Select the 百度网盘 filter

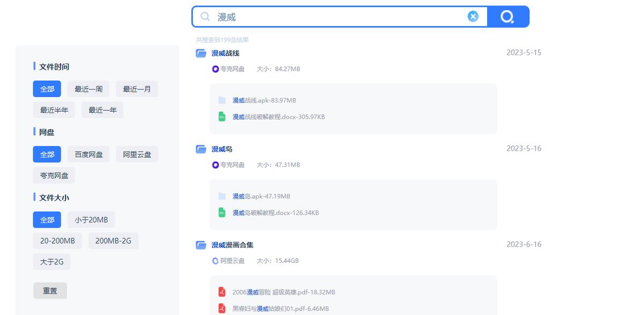tap(88, 154)
